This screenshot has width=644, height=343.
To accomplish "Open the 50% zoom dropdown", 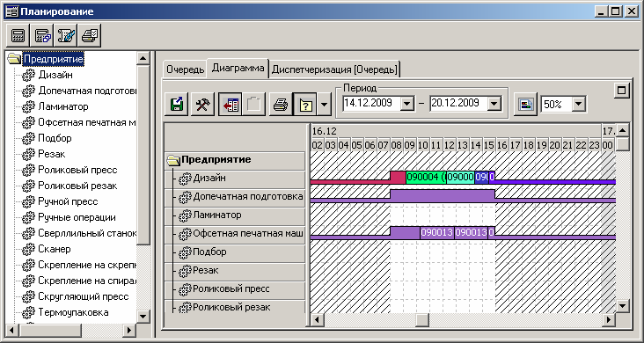I will [x=578, y=105].
